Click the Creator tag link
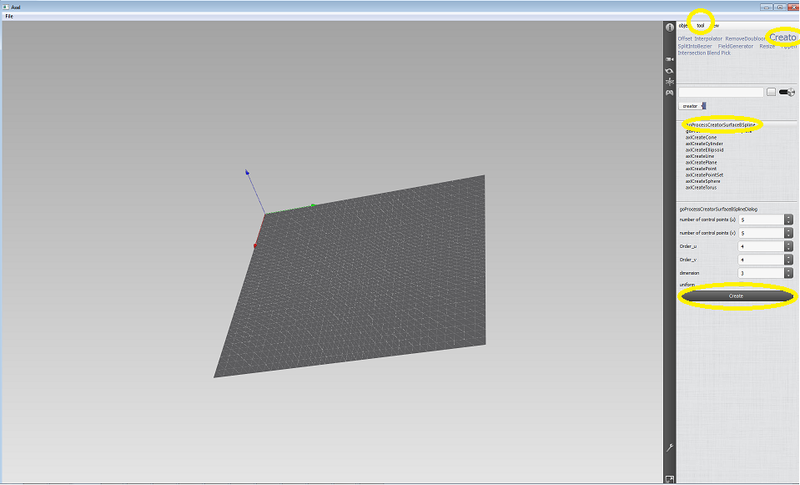800x485 pixels. [x=782, y=37]
